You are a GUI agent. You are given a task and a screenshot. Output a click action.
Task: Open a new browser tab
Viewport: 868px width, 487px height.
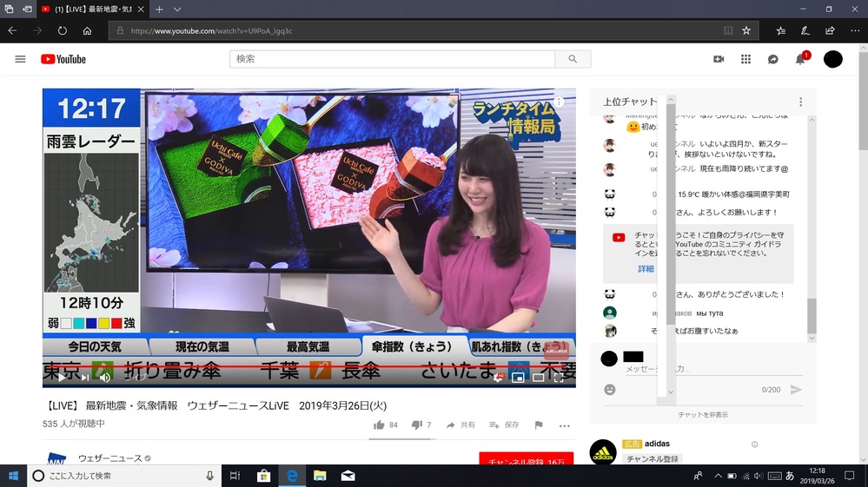[x=159, y=10]
